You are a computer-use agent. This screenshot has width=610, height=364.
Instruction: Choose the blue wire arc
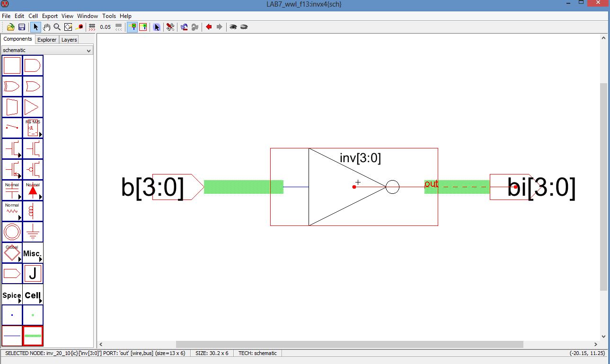[12, 336]
